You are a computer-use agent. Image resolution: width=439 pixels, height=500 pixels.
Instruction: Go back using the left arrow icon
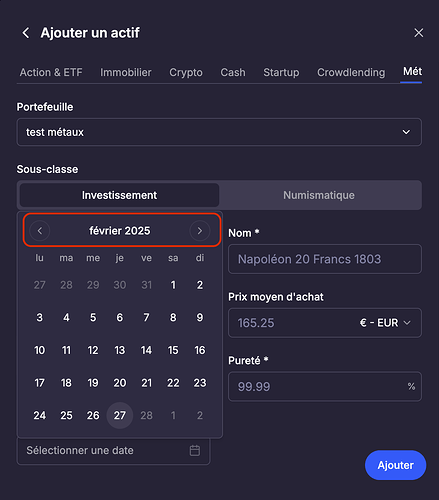26,33
